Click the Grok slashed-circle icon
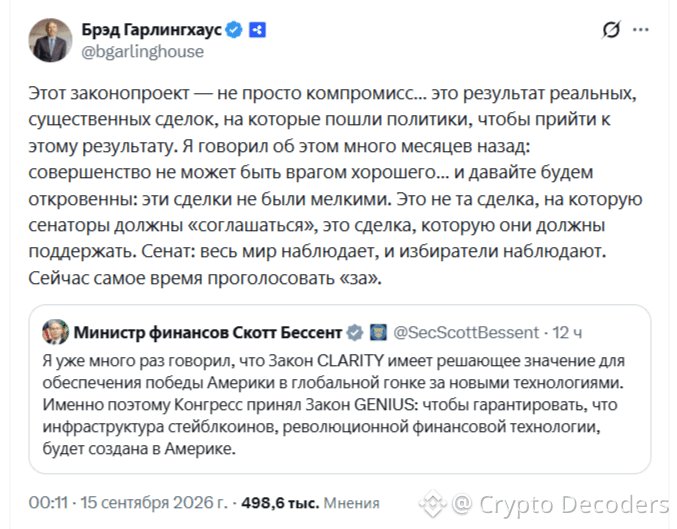Screen dimensions: 677x529 tap(611, 30)
